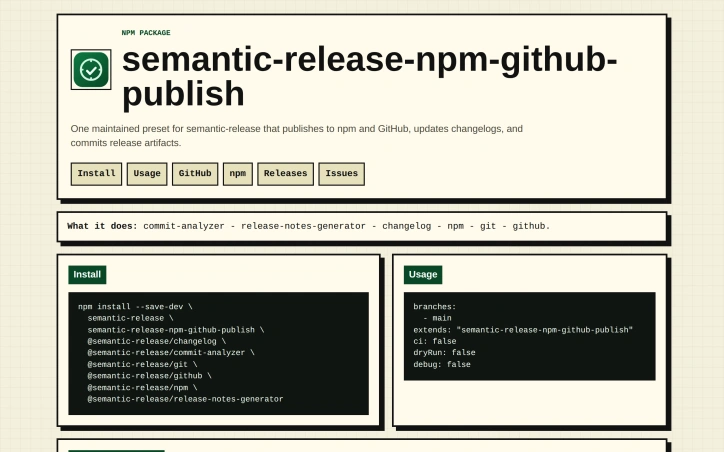Click the 'extends:' config line

523,330
